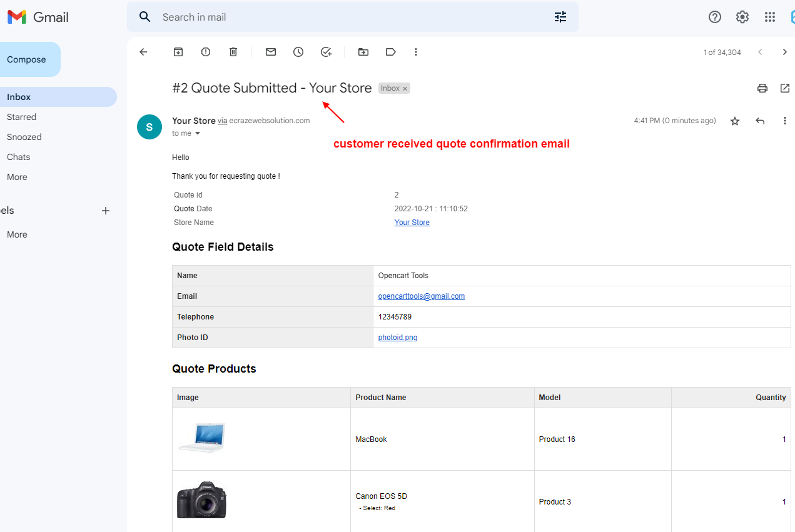Screen dimensions: 795x532
Task: Delete the email with trash icon
Action: pyautogui.click(x=233, y=52)
